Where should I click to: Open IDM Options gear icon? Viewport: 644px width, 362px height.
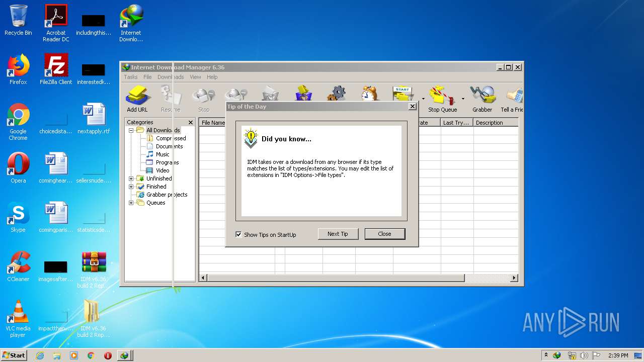pyautogui.click(x=337, y=94)
